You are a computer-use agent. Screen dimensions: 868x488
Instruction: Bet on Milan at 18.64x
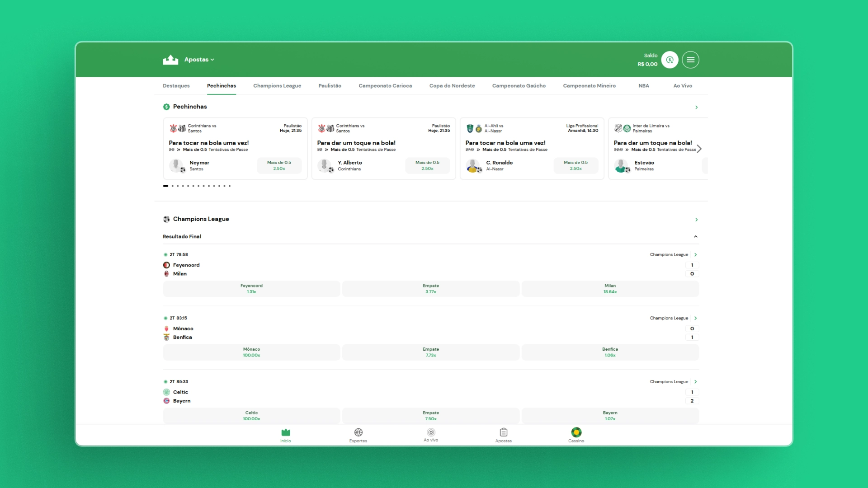(610, 289)
